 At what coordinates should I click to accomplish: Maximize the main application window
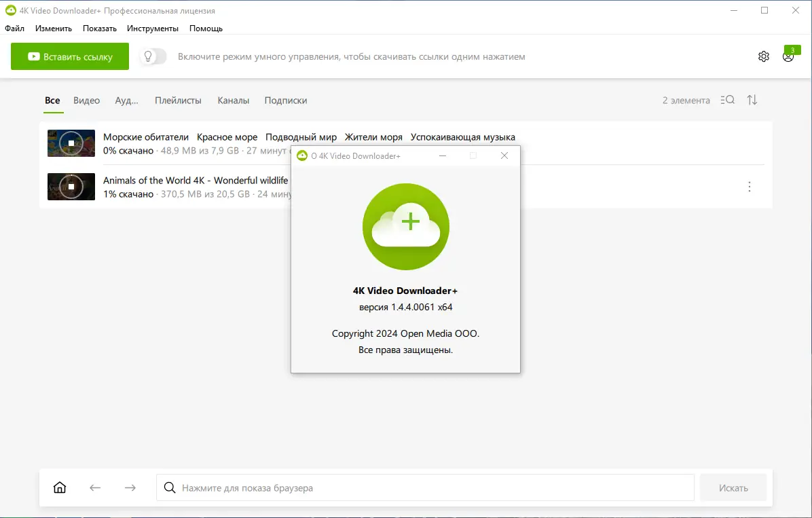(764, 10)
